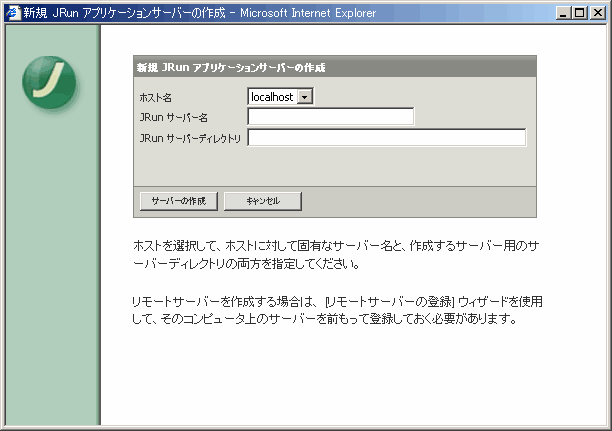Click the キャンセル button
This screenshot has height=431, width=612.
tap(263, 201)
